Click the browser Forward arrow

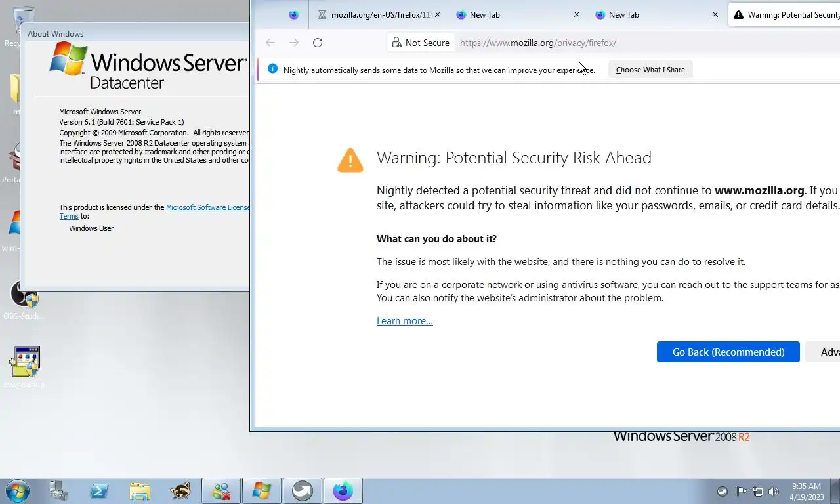(x=294, y=43)
